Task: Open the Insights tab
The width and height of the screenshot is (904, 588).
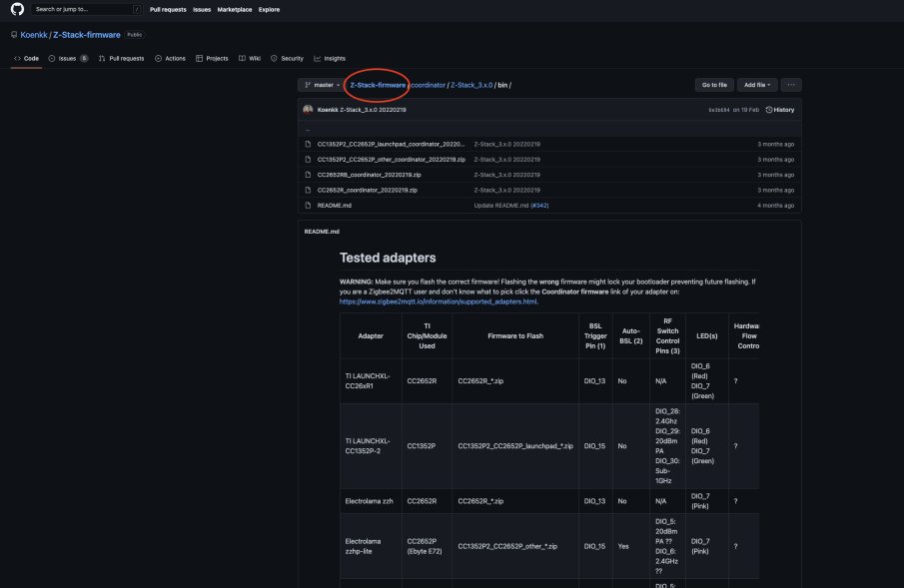Action: (x=330, y=58)
